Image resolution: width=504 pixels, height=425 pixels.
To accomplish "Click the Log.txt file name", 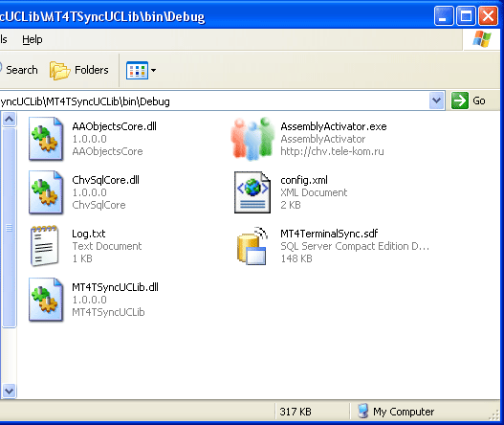I will (88, 234).
